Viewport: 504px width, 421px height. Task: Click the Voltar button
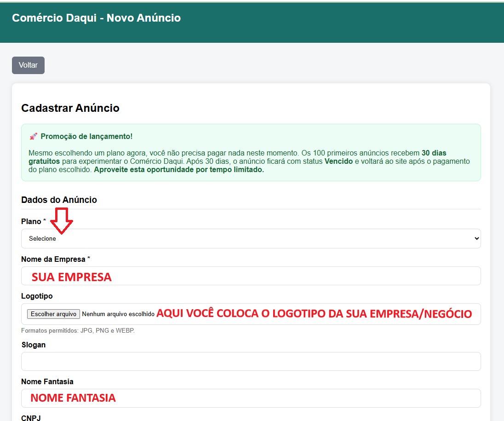coord(29,65)
